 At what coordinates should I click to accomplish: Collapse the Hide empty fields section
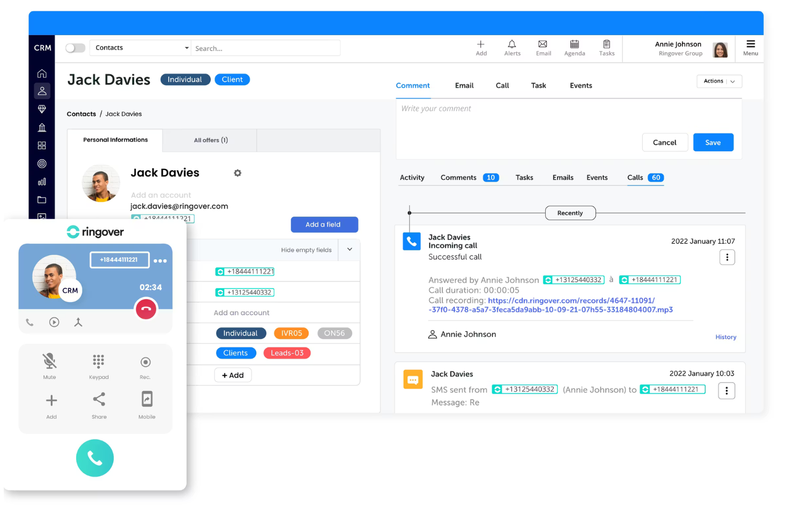click(349, 250)
